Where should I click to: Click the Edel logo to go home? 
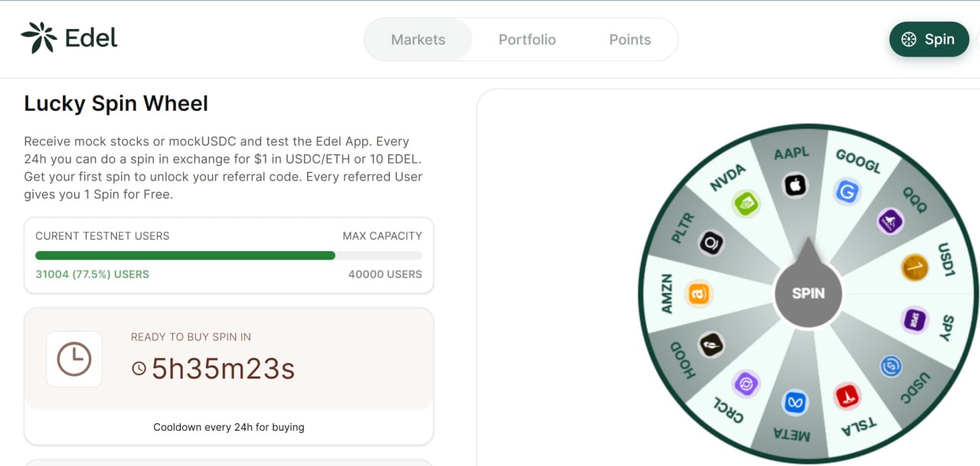69,38
